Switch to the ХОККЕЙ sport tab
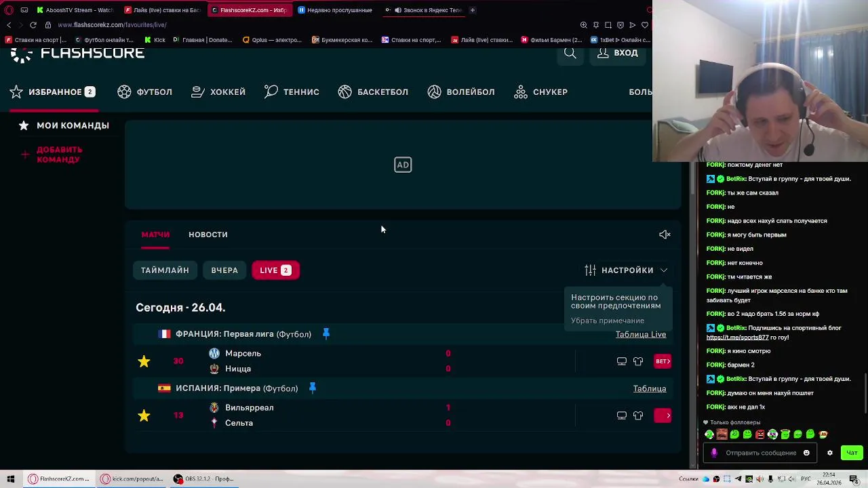This screenshot has height=488, width=868. [x=218, y=92]
